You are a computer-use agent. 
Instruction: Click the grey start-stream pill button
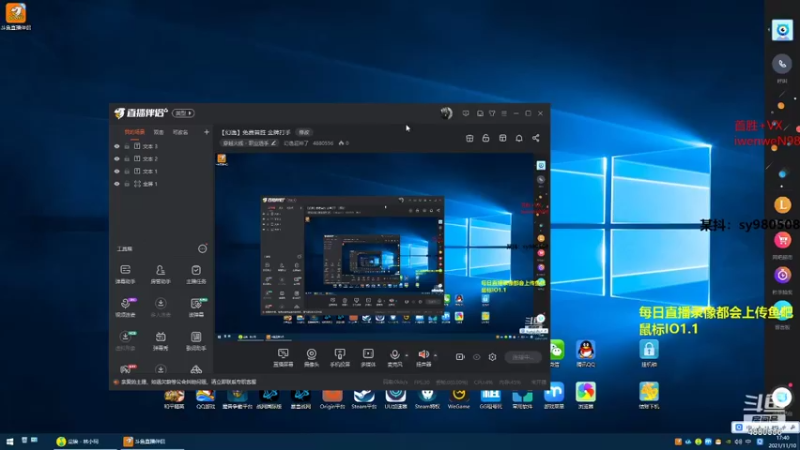tap(523, 357)
